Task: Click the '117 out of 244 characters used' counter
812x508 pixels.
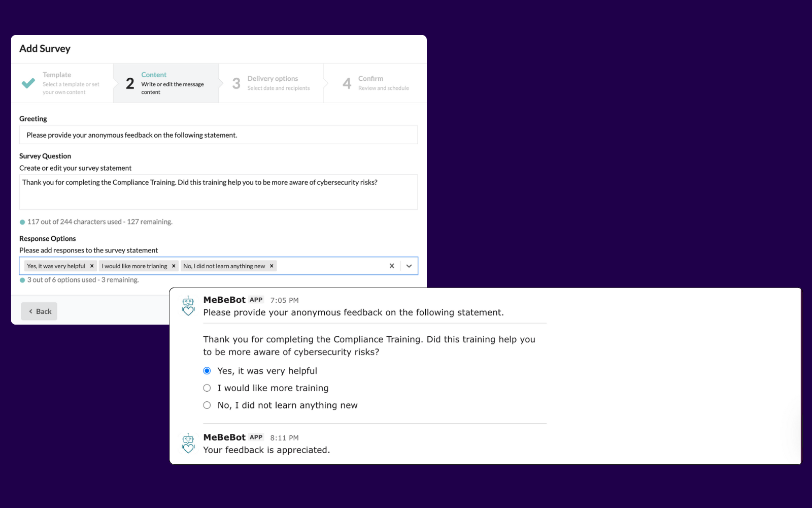Action: point(100,222)
